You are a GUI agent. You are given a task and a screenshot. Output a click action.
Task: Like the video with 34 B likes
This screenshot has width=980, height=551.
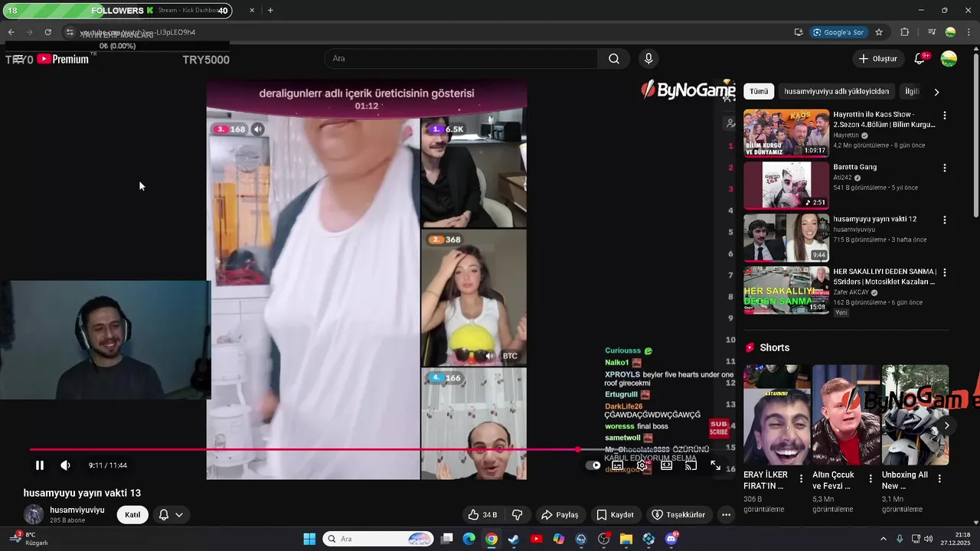pyautogui.click(x=482, y=514)
